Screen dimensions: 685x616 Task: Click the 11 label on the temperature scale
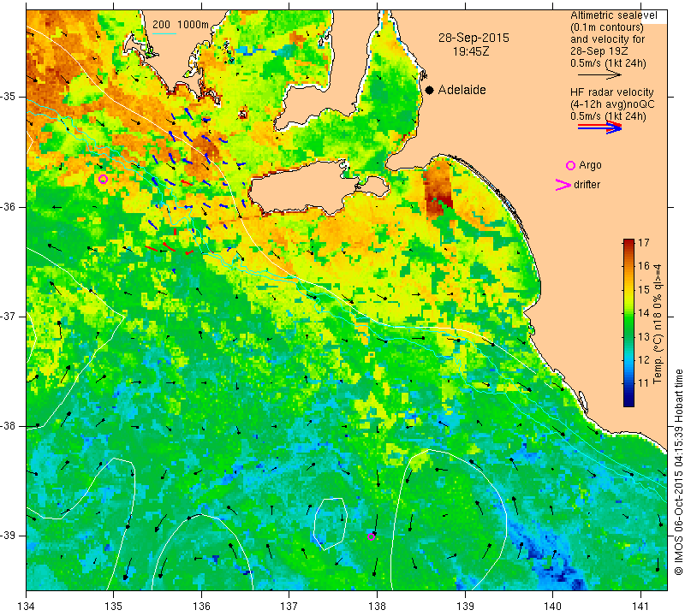[643, 383]
